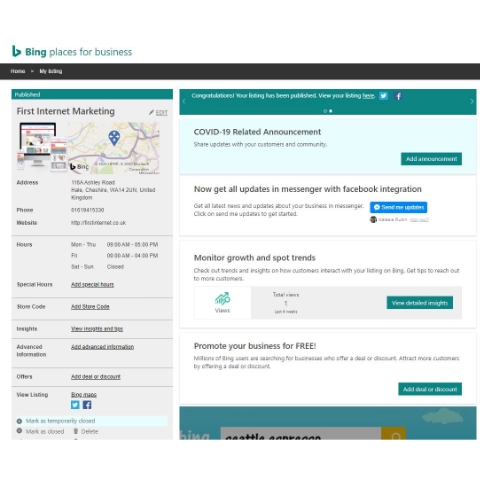The width and height of the screenshot is (480, 480).
Task: Share listing via Facebook icon in banner
Action: (398, 96)
